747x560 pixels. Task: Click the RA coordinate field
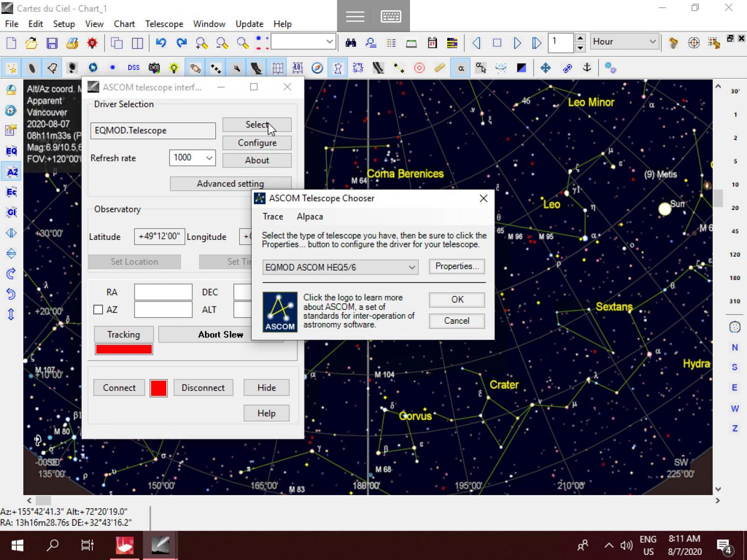click(163, 292)
